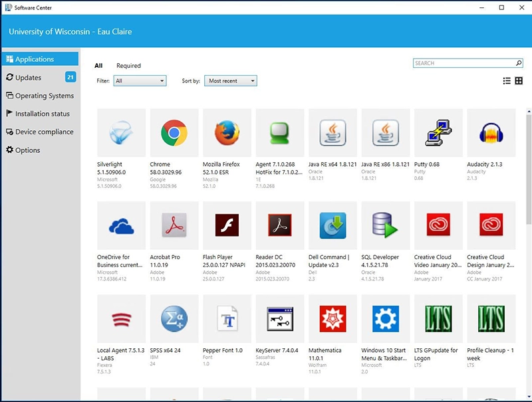The height and width of the screenshot is (402, 532).
Task: Click the scrollbar up arrow
Action: [x=529, y=111]
